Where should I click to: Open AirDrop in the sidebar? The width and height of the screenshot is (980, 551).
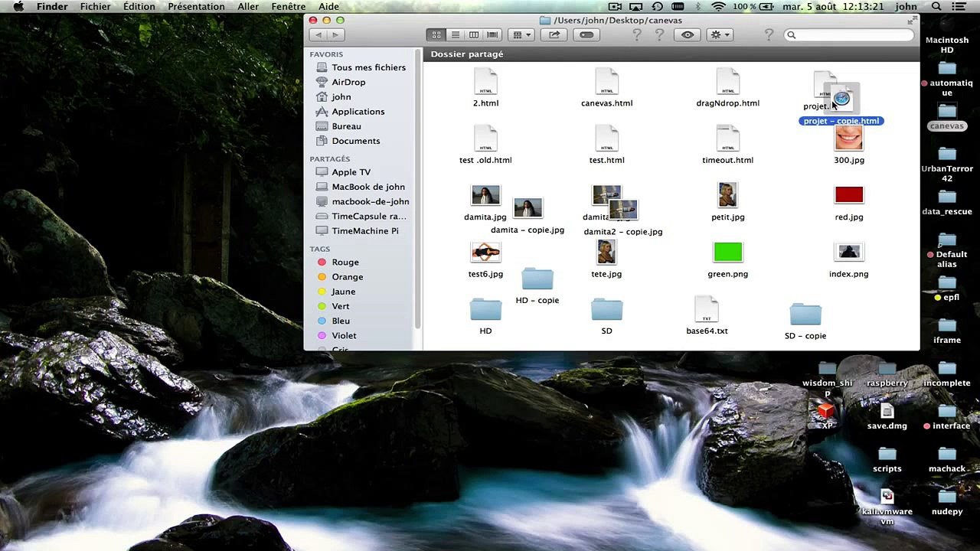pos(348,82)
